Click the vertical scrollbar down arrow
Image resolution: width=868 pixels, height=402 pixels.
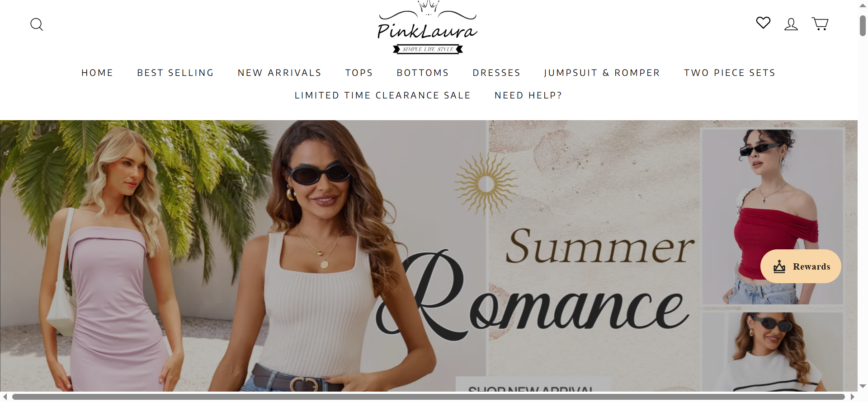[x=863, y=386]
